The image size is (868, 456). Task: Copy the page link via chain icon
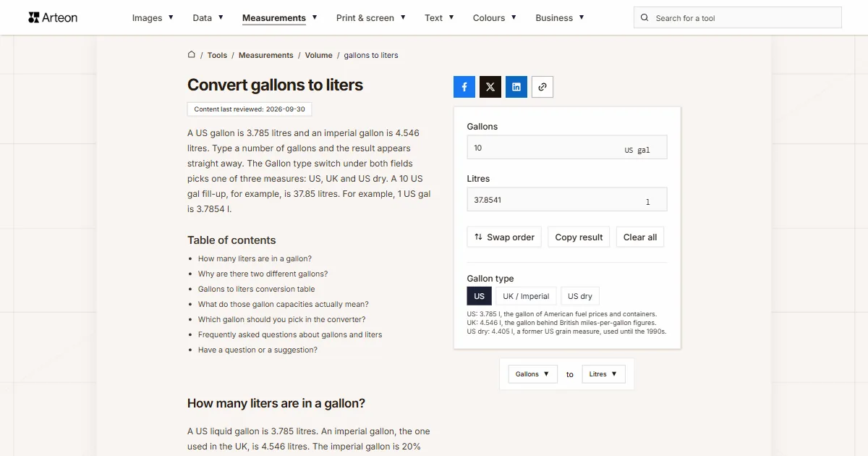point(542,87)
